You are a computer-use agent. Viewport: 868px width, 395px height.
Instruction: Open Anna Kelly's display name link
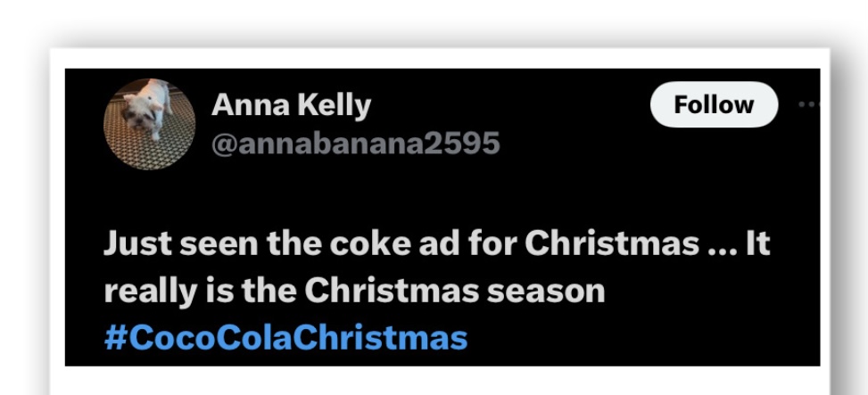(x=291, y=106)
